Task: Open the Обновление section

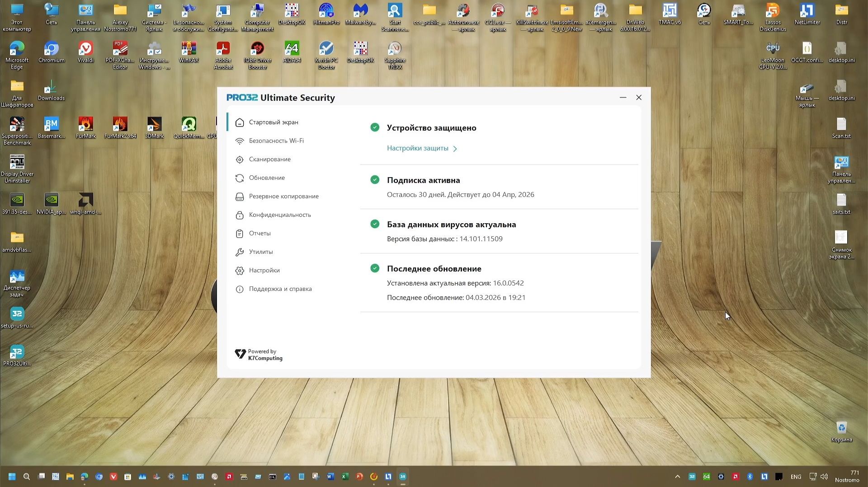Action: [267, 178]
